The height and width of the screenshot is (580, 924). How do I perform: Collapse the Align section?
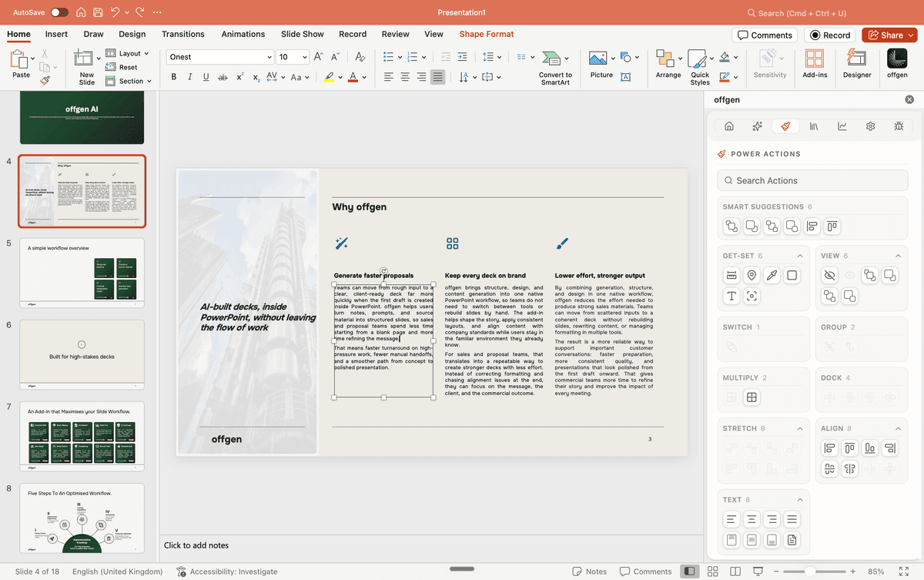click(x=898, y=428)
